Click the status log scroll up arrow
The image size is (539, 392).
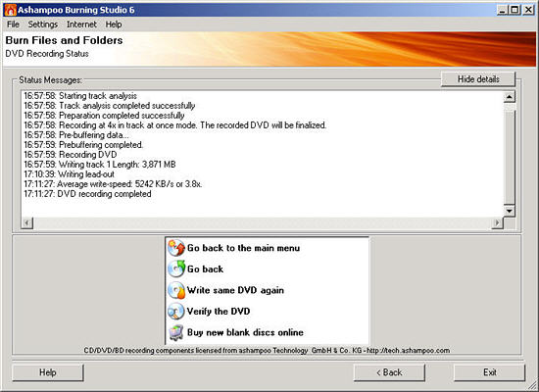click(509, 97)
